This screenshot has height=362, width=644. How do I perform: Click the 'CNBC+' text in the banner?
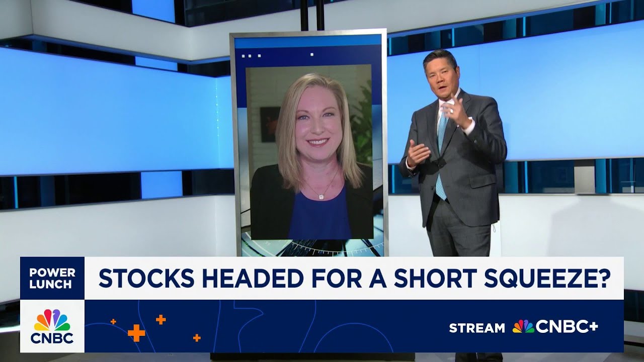pos(567,327)
